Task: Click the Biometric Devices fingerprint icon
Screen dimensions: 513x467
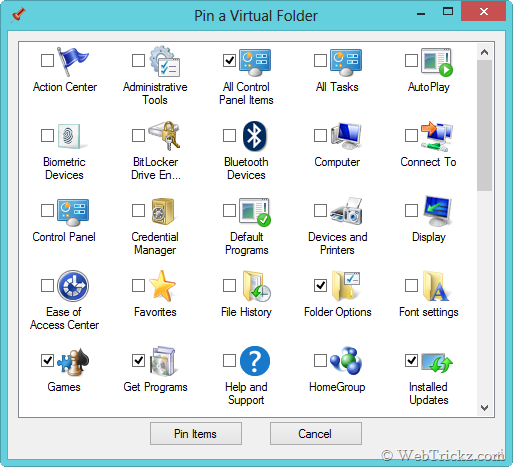Action: click(69, 136)
